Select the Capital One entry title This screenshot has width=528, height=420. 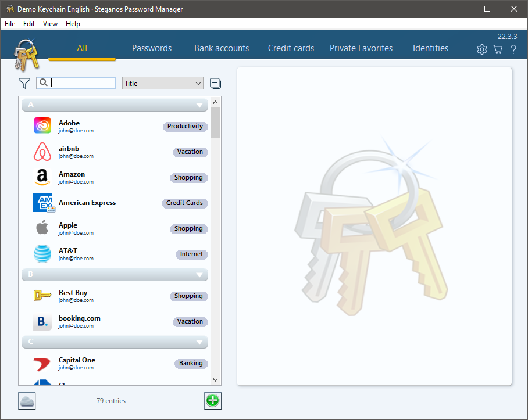click(77, 360)
